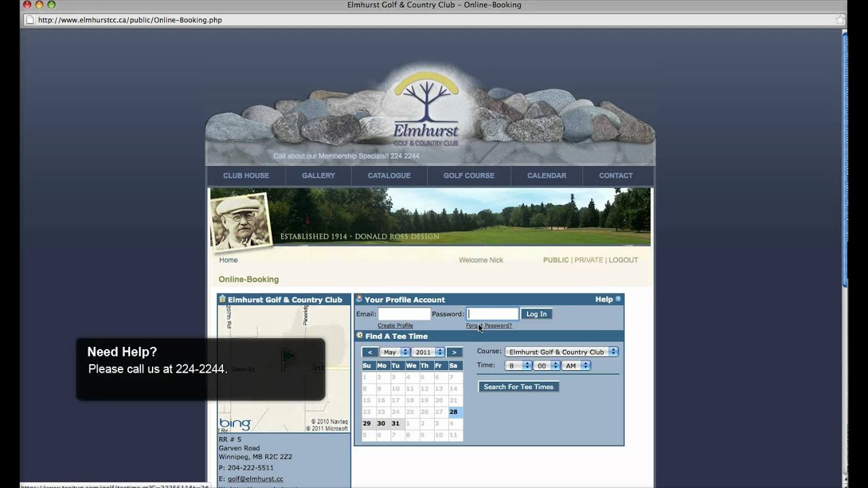Open the CONTACT menu
Screen dimensions: 868x488
tap(616, 176)
